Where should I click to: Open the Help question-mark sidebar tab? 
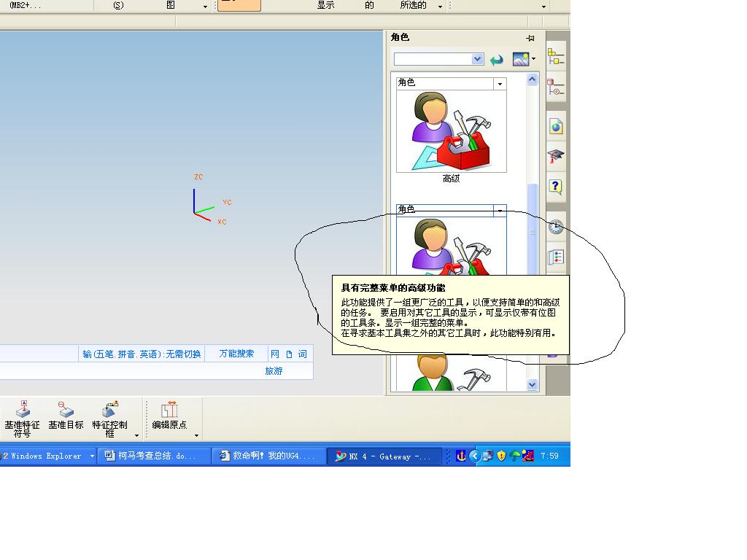(555, 186)
